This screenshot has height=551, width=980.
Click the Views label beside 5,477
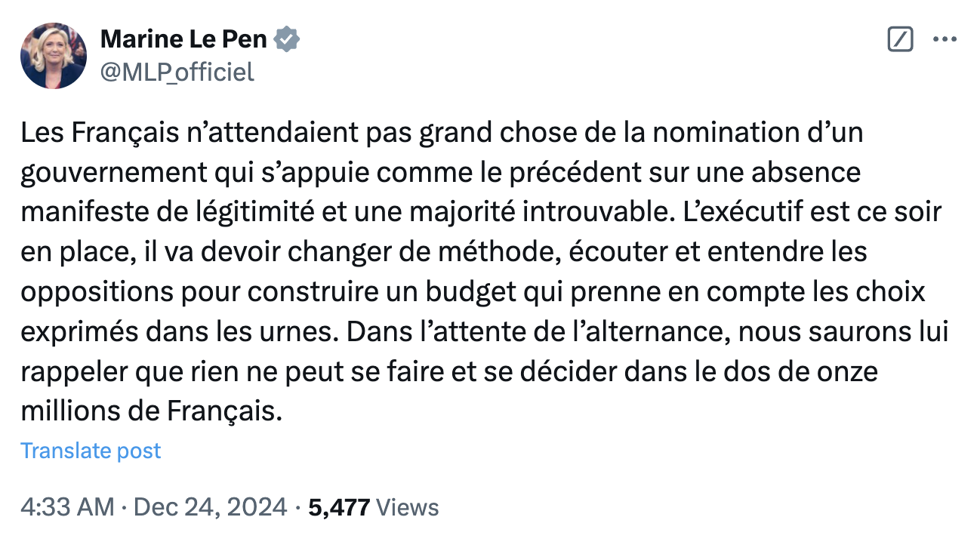click(x=407, y=507)
